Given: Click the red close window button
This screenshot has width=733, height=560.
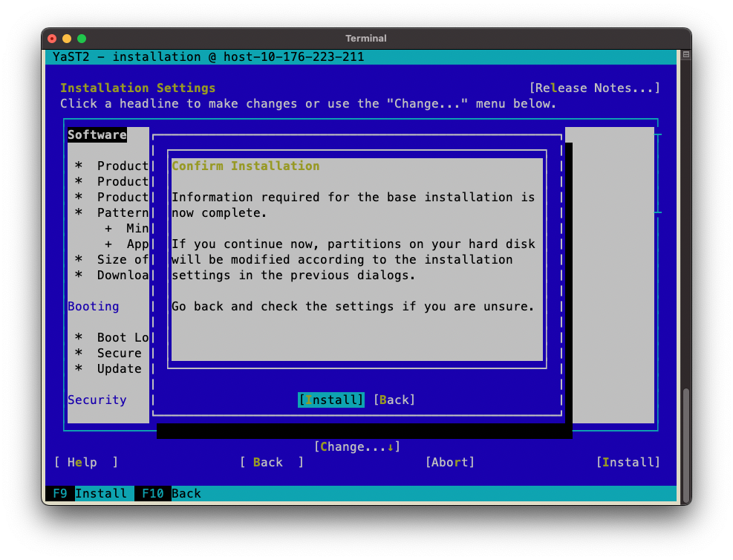Looking at the screenshot, I should click(x=52, y=39).
